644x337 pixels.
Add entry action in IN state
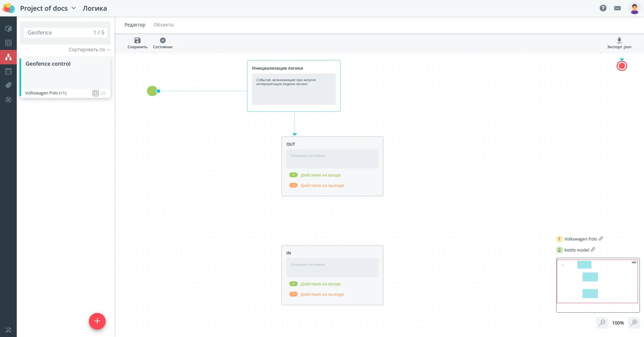tap(293, 284)
